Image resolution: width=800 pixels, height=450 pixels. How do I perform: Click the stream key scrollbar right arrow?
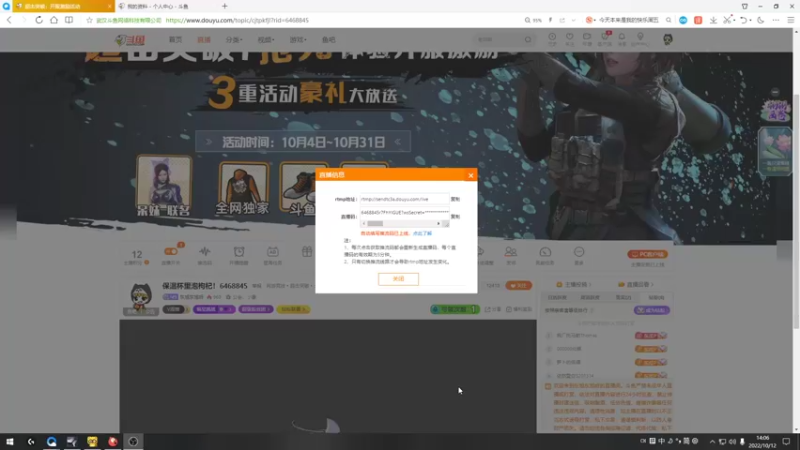(438, 223)
